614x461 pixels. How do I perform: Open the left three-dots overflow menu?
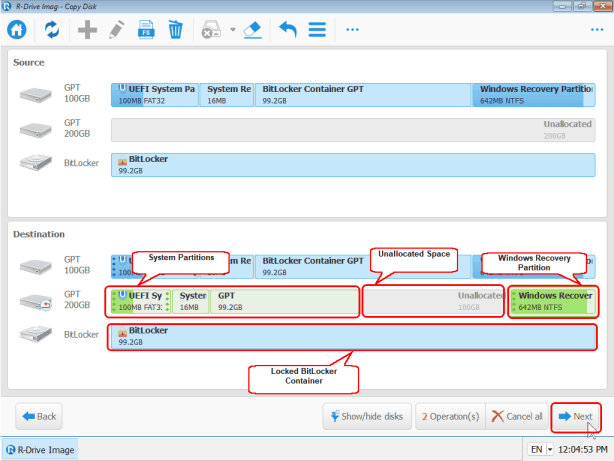coord(352,29)
